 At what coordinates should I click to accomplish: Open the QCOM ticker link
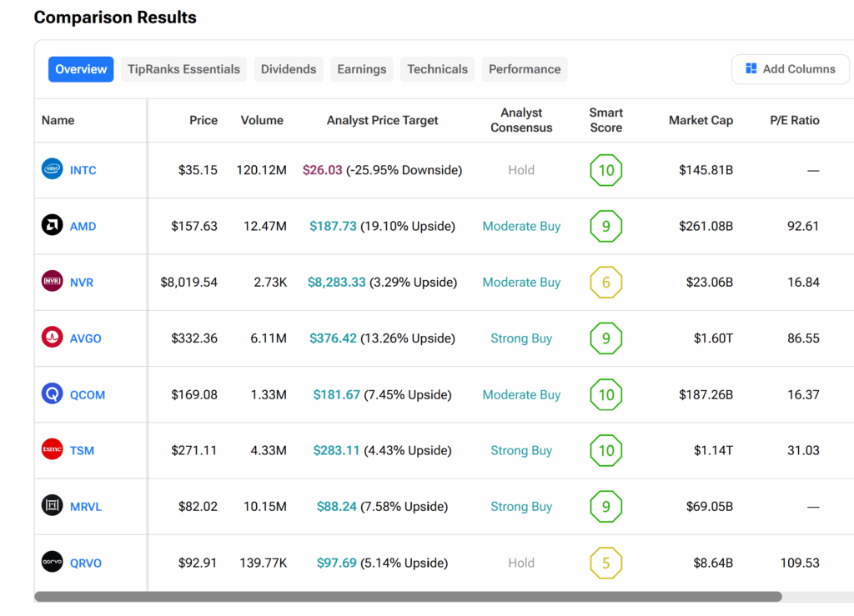88,395
